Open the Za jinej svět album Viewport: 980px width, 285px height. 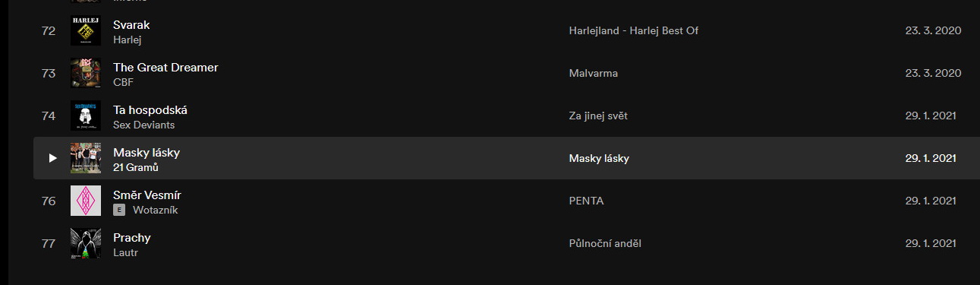[598, 116]
